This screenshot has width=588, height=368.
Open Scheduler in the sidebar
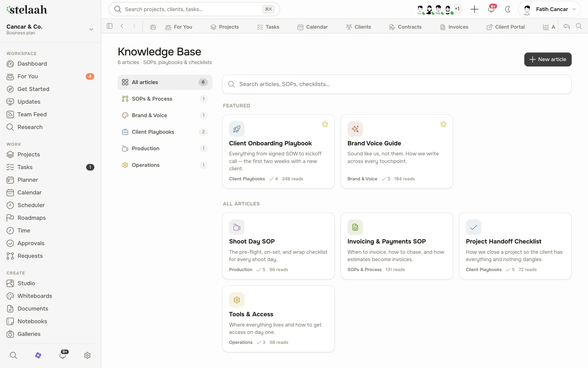click(x=50, y=205)
